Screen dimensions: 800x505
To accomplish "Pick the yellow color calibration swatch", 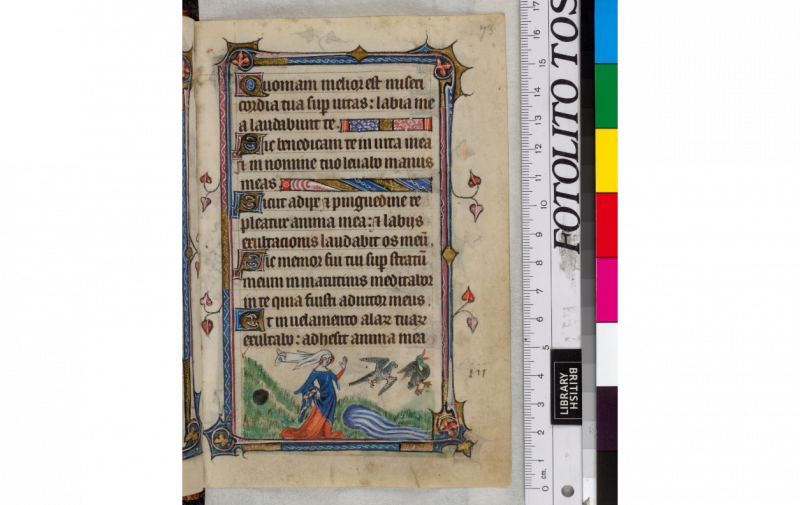I will click(606, 160).
